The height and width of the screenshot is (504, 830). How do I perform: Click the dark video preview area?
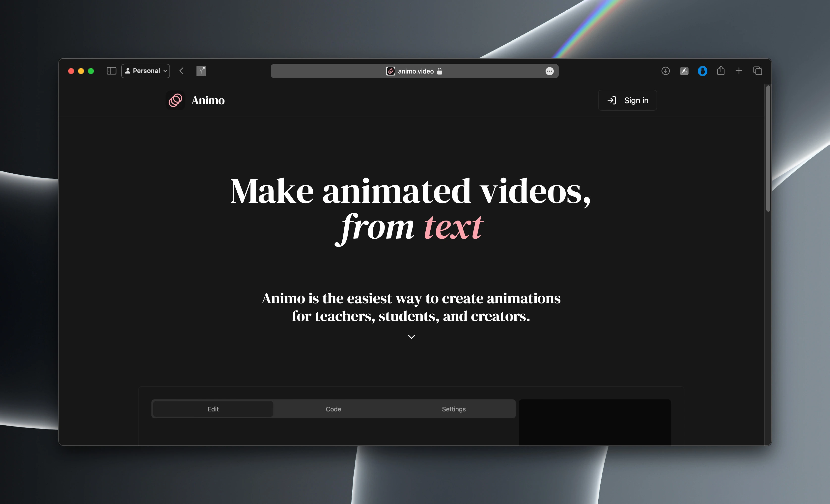coord(595,422)
